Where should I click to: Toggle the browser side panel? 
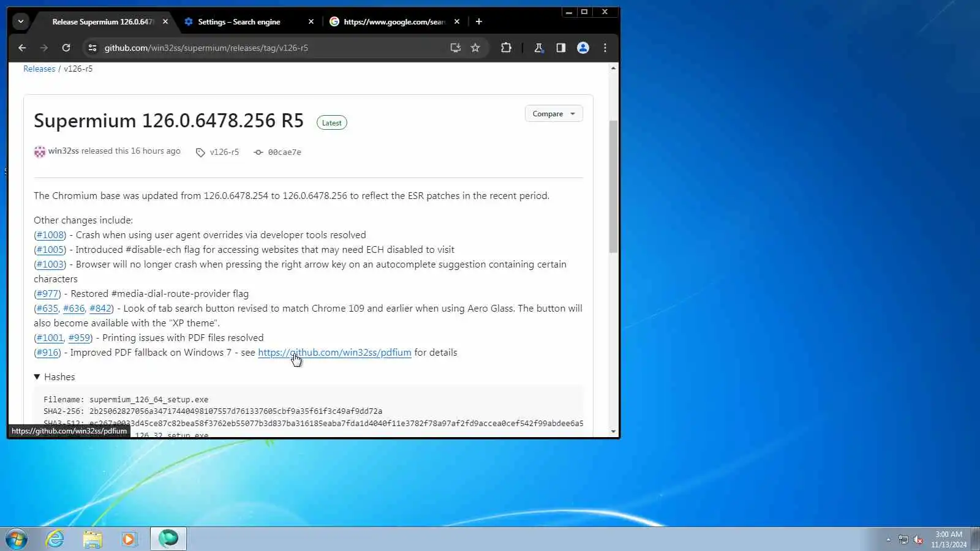tap(561, 48)
